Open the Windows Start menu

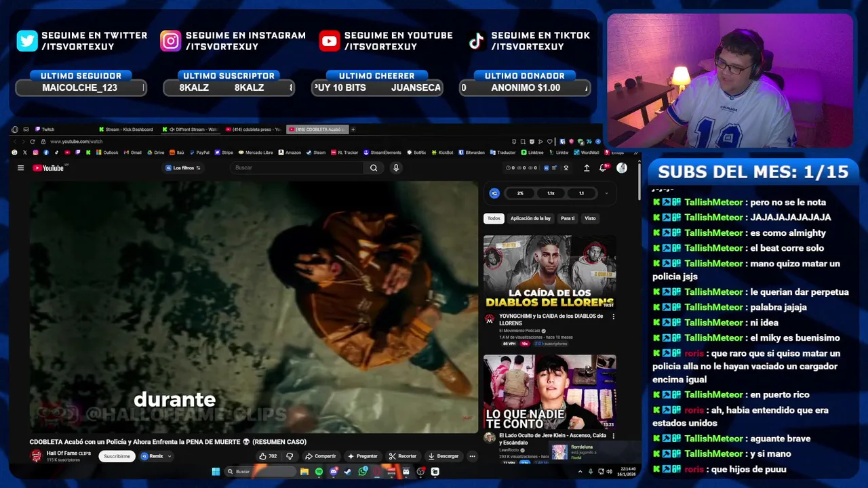pyautogui.click(x=216, y=472)
